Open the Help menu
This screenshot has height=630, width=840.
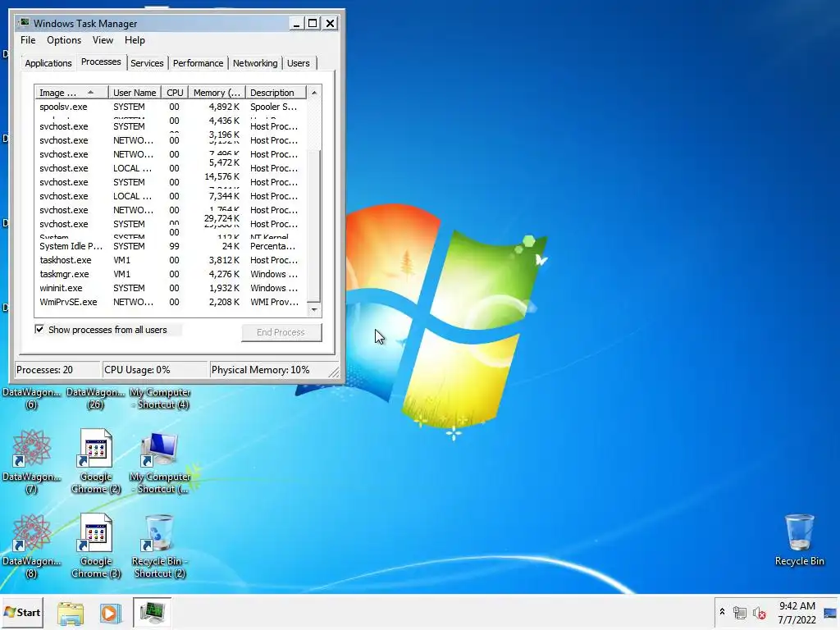click(x=135, y=40)
